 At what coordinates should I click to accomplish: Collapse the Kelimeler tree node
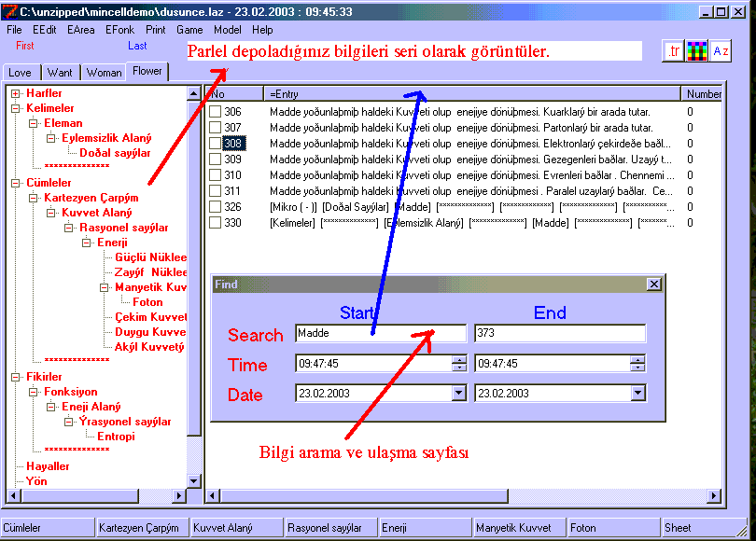[16, 108]
